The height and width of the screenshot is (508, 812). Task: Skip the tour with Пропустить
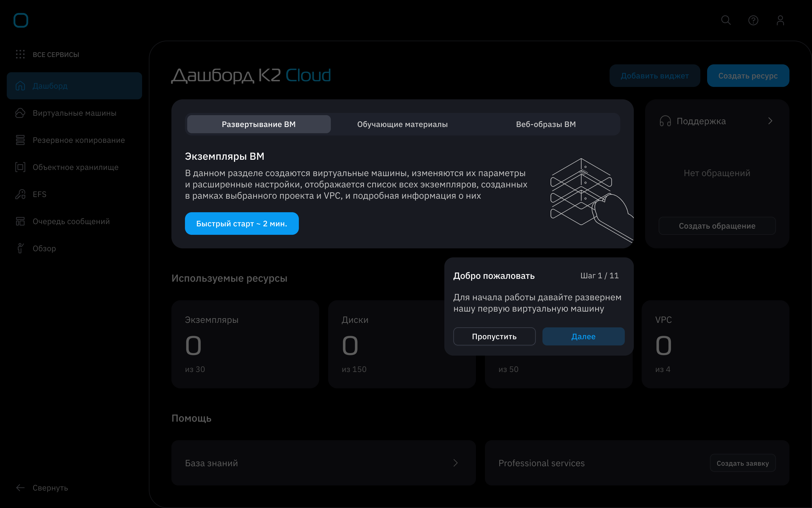tap(494, 336)
